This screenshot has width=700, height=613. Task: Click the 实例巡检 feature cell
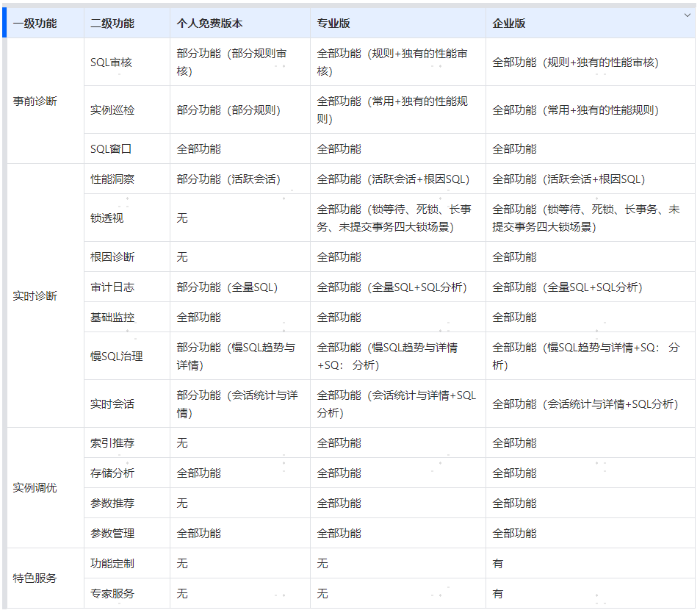pyautogui.click(x=127, y=110)
